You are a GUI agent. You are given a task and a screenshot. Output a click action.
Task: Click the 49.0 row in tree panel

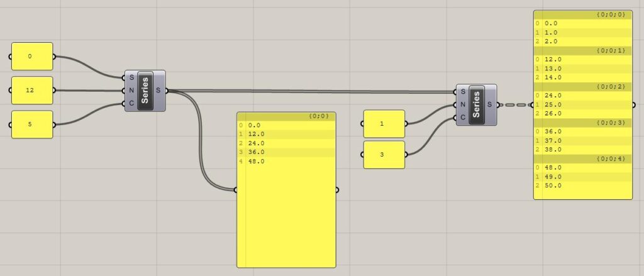coord(583,177)
